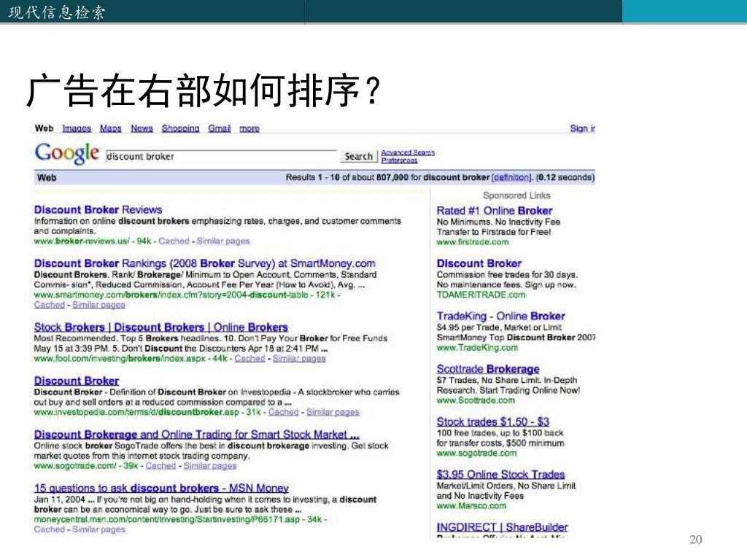Open Similar pages for smartmoney.com result

coord(98,305)
